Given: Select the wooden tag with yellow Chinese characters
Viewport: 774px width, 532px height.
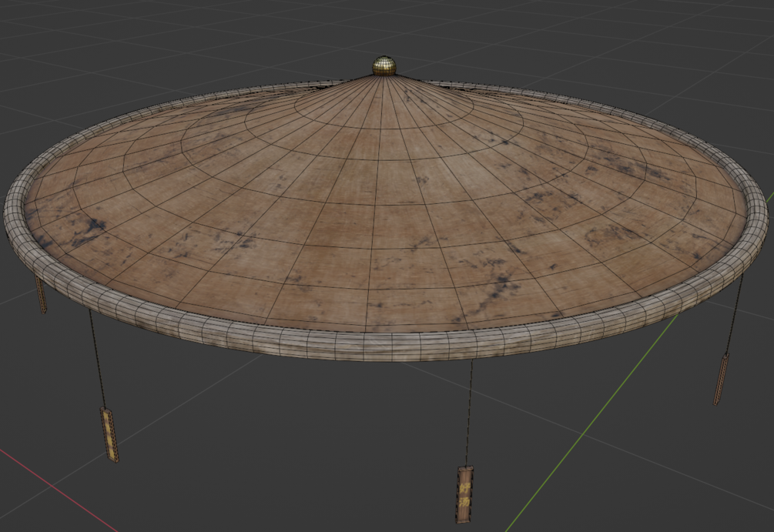Looking at the screenshot, I should tap(465, 494).
